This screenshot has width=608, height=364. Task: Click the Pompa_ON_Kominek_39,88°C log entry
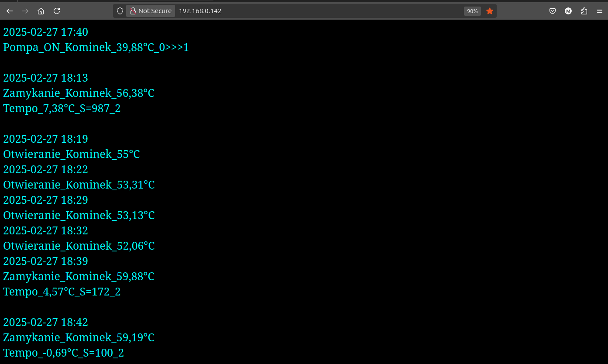[96, 48]
